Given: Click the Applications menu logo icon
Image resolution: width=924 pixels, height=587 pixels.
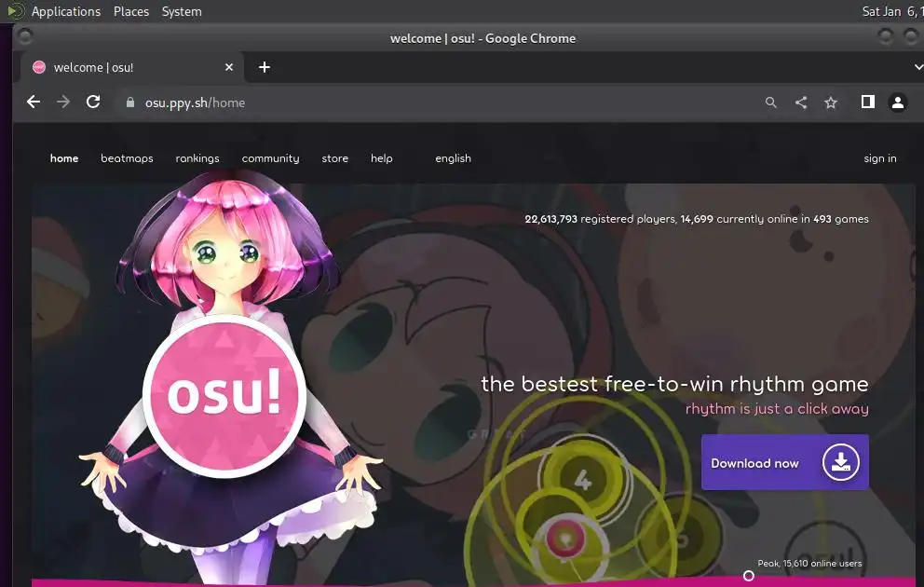Looking at the screenshot, I should (x=15, y=11).
